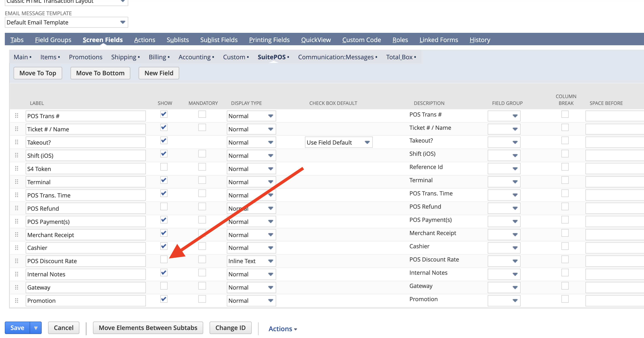Uncheck Show for Merchant Receipt
This screenshot has width=644, height=338.
click(x=164, y=233)
